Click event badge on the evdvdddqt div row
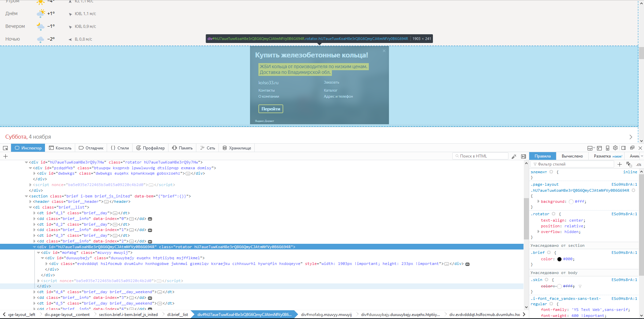 (x=467, y=264)
